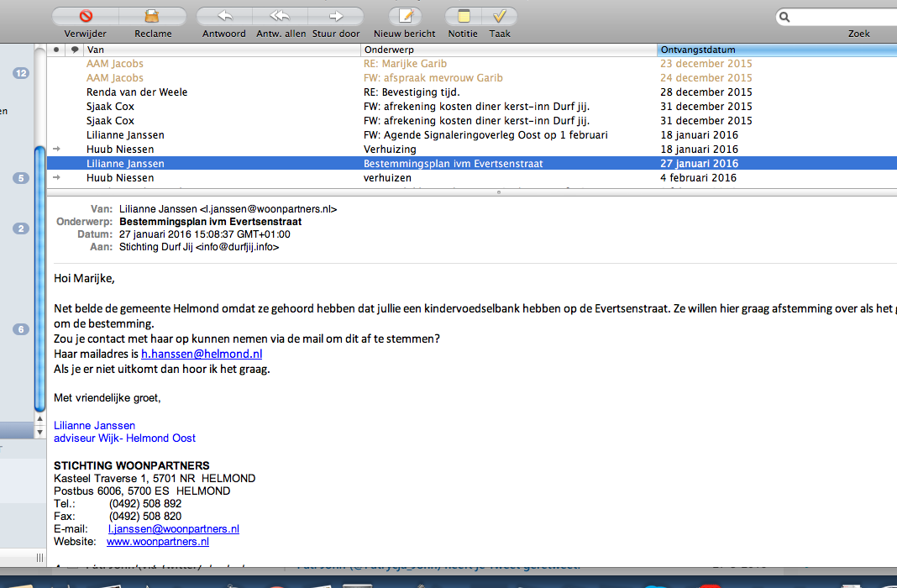Screen dimensions: 897x588
Task: Open Huub Niessen's verhuizen email of 4 februari
Action: 472,178
